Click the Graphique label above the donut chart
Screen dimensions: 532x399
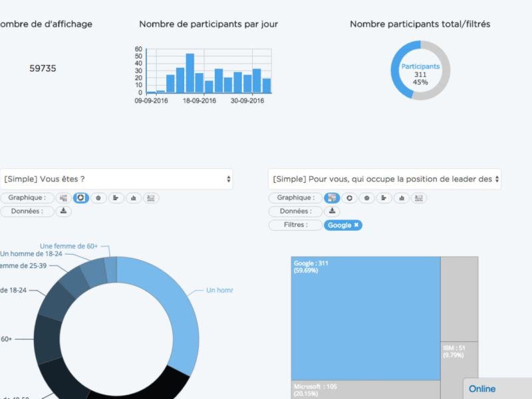[27, 198]
